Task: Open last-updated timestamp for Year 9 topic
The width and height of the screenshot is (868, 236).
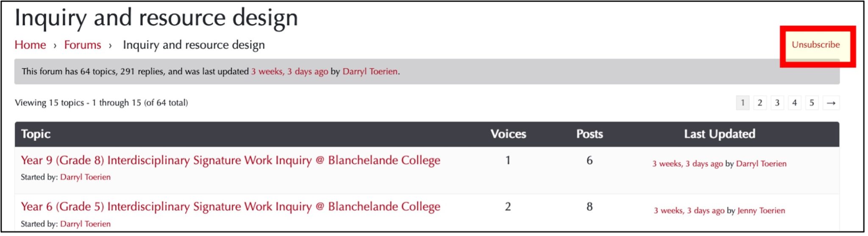Action: coord(687,164)
